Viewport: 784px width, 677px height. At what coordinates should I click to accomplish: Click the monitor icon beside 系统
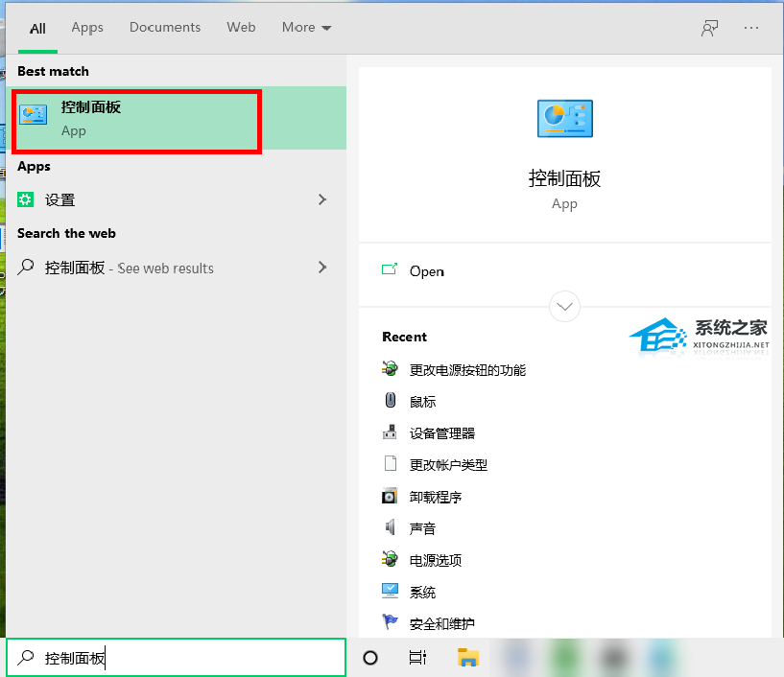[390, 591]
